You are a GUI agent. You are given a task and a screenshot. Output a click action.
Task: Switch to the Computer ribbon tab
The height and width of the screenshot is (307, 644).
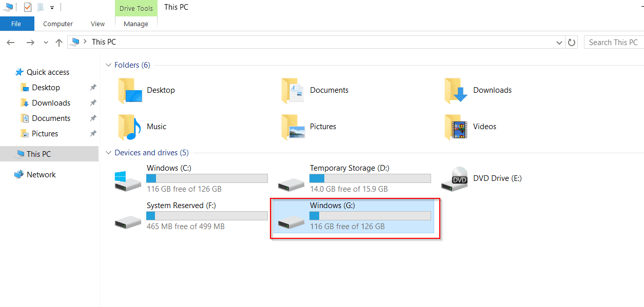[57, 24]
